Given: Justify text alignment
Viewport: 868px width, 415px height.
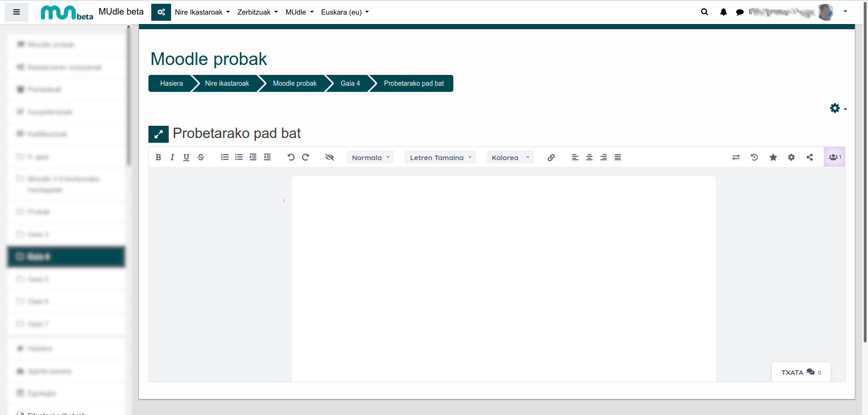Looking at the screenshot, I should coord(617,157).
